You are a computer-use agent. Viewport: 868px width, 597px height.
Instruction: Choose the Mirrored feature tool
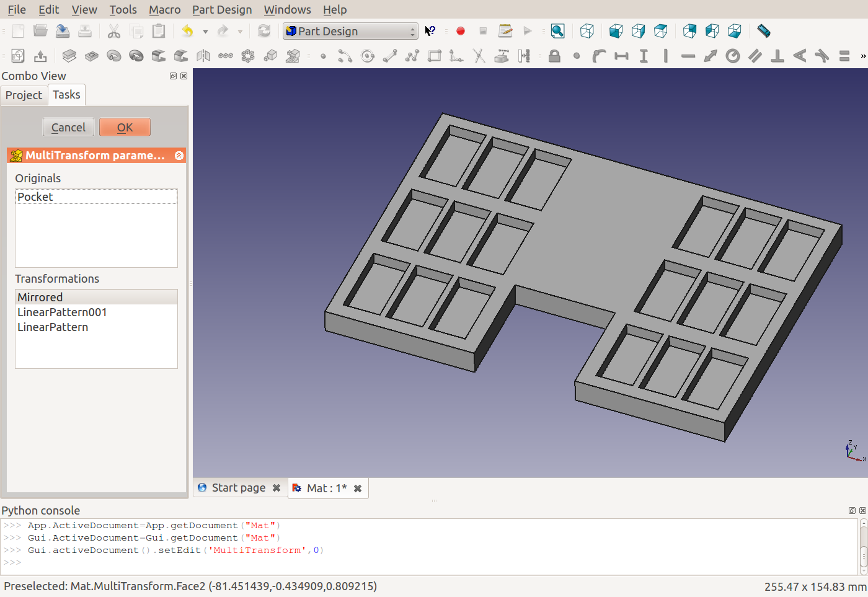click(x=203, y=56)
